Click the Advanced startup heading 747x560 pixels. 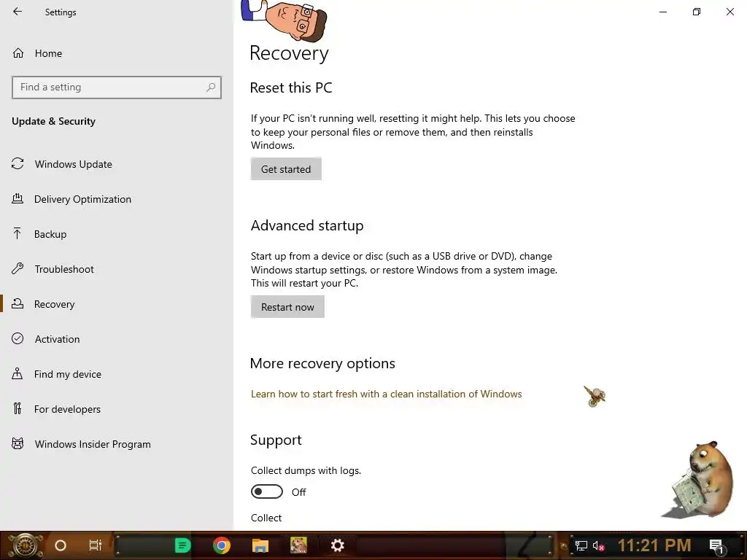pyautogui.click(x=307, y=225)
